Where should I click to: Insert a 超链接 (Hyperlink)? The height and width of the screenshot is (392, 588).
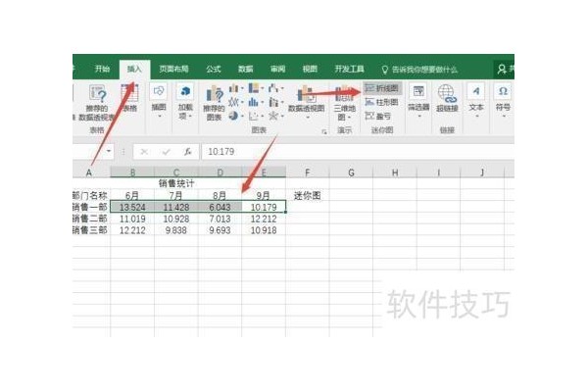[x=447, y=98]
